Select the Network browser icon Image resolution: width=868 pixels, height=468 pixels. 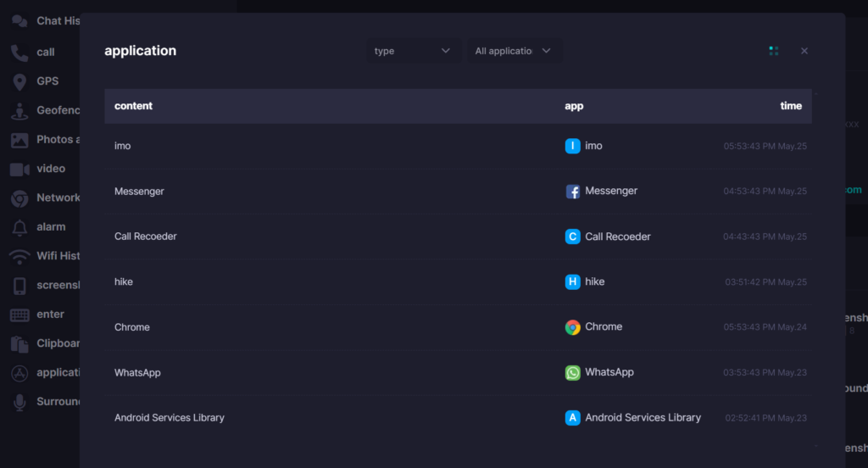pyautogui.click(x=19, y=198)
